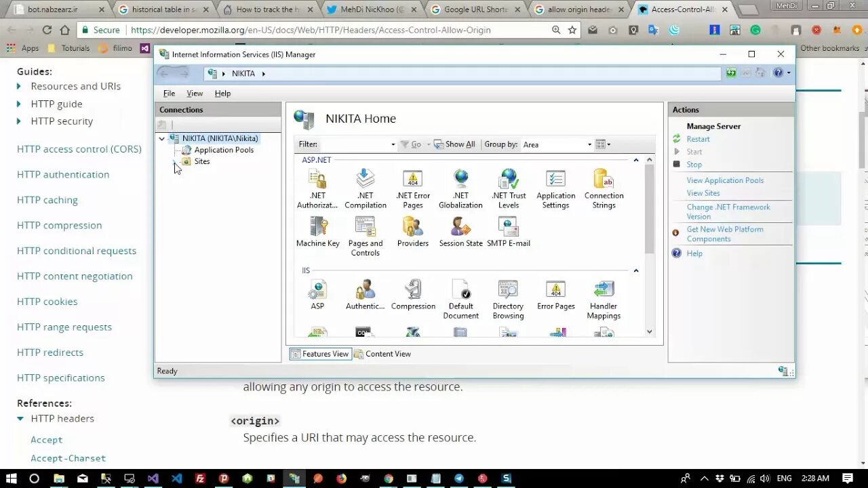Click Change .NET Framework Version

tap(728, 211)
